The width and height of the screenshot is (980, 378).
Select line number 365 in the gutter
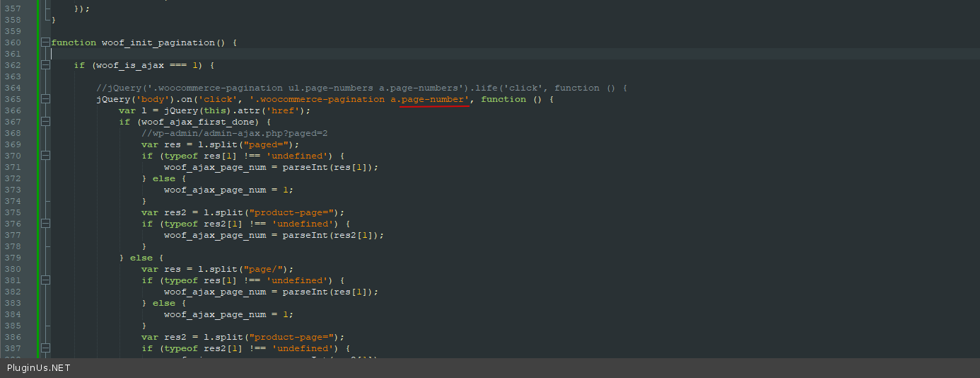[13, 100]
